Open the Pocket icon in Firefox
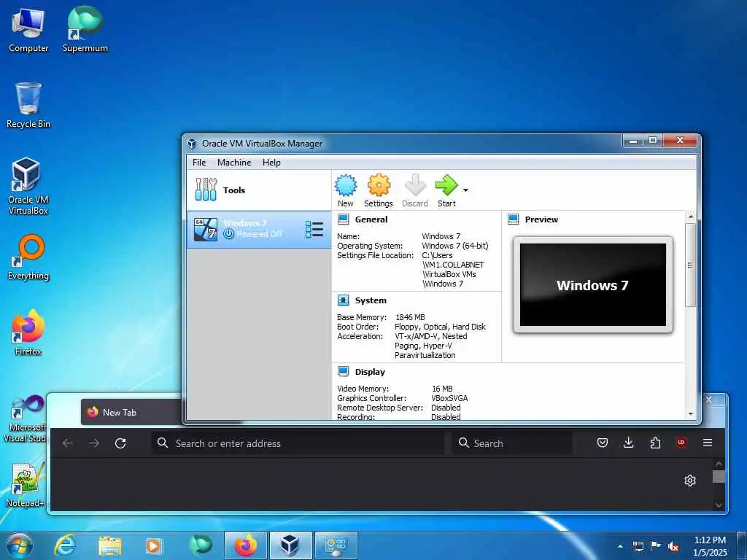The width and height of the screenshot is (747, 560). point(602,443)
